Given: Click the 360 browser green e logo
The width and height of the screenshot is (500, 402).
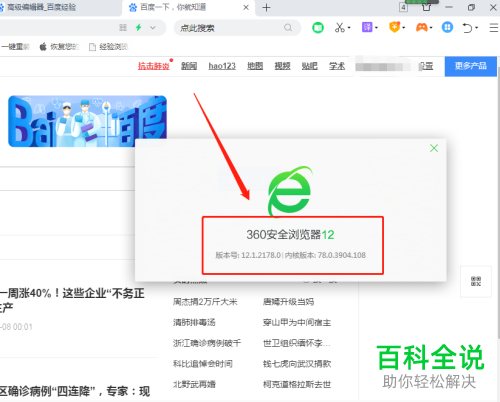Looking at the screenshot, I should pos(290,191).
